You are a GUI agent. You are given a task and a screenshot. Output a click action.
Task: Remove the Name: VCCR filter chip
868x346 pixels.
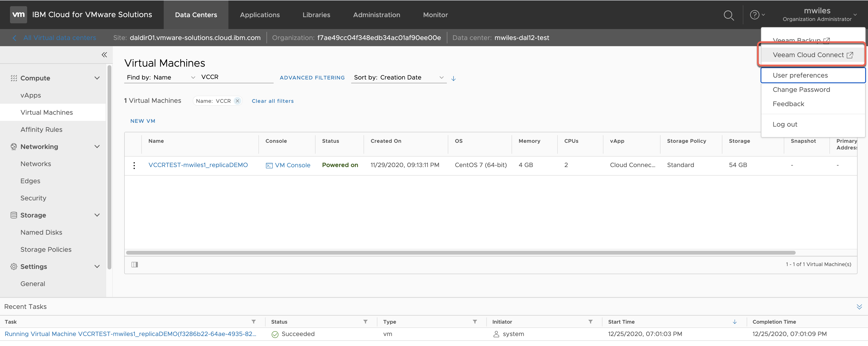pyautogui.click(x=237, y=101)
